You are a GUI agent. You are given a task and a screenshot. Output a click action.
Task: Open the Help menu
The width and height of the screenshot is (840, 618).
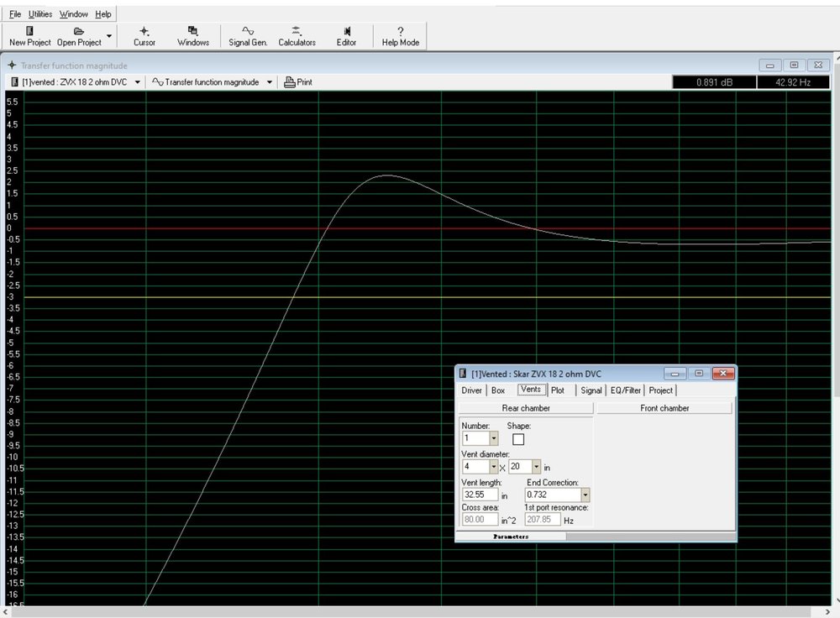click(x=102, y=14)
